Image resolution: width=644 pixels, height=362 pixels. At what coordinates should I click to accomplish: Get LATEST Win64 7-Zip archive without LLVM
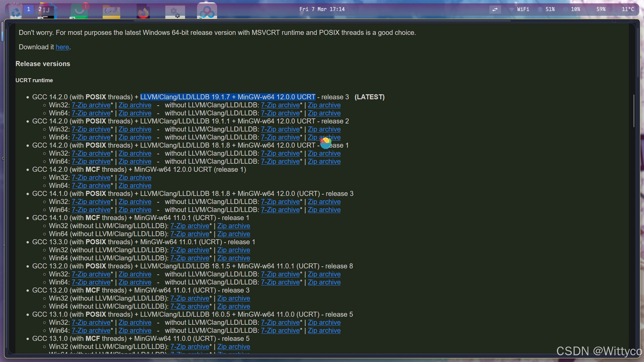(x=280, y=113)
